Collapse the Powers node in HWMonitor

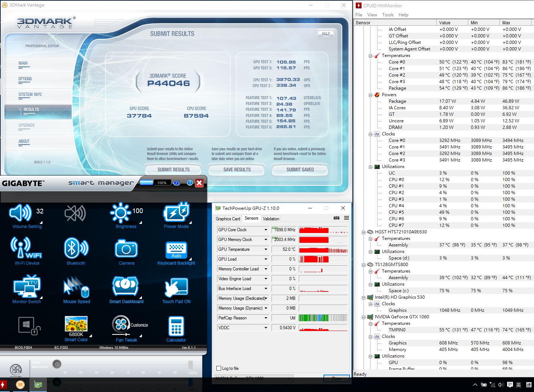(371, 95)
